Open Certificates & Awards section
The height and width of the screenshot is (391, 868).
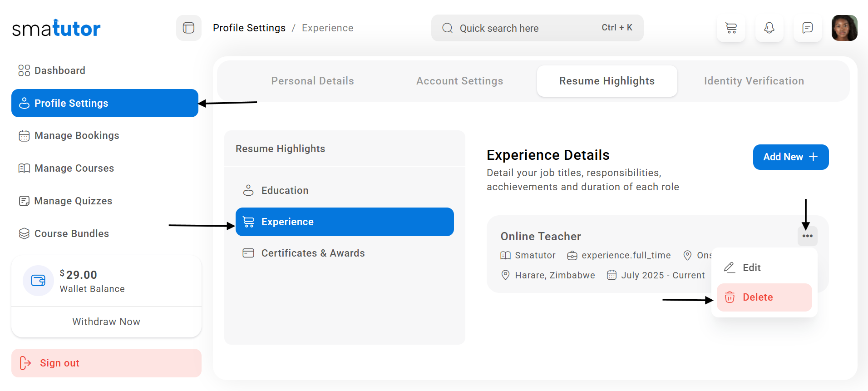pyautogui.click(x=313, y=253)
